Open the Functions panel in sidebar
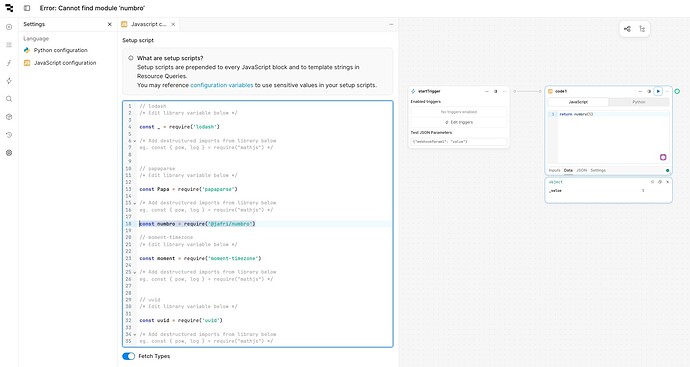Image resolution: width=690 pixels, height=367 pixels. (x=9, y=63)
